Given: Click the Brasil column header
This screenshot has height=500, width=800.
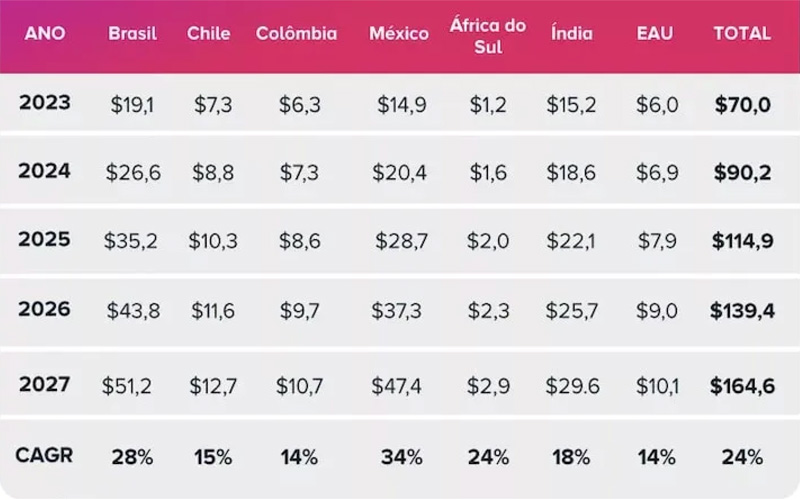Looking at the screenshot, I should [132, 33].
